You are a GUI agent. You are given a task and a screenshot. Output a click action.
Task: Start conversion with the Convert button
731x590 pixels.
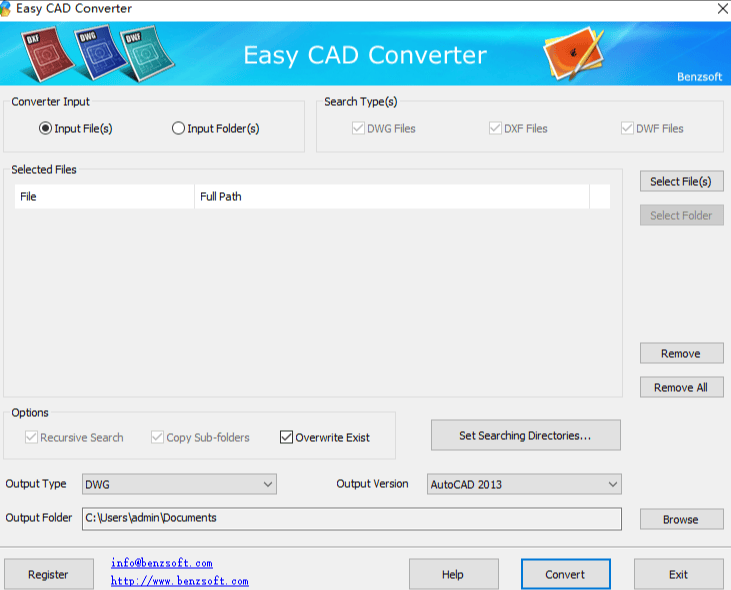click(x=565, y=574)
